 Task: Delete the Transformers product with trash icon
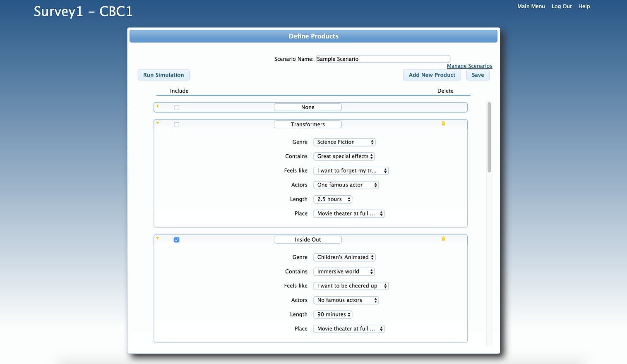(x=443, y=123)
